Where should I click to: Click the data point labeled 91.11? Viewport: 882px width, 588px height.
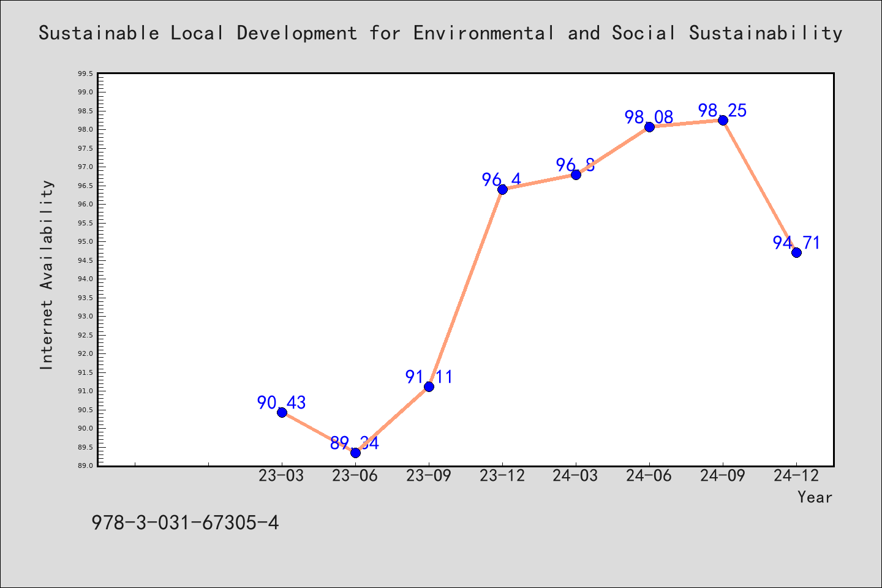pos(429,386)
